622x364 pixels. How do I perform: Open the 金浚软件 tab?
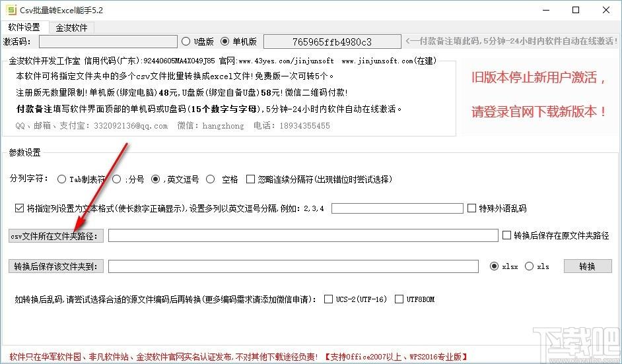(71, 28)
